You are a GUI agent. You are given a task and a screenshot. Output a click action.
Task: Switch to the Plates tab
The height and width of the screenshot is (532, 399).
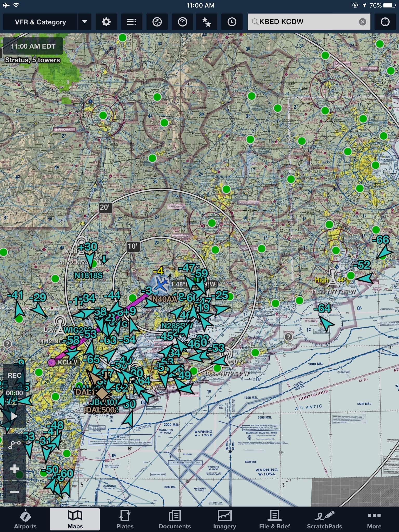[x=125, y=520]
